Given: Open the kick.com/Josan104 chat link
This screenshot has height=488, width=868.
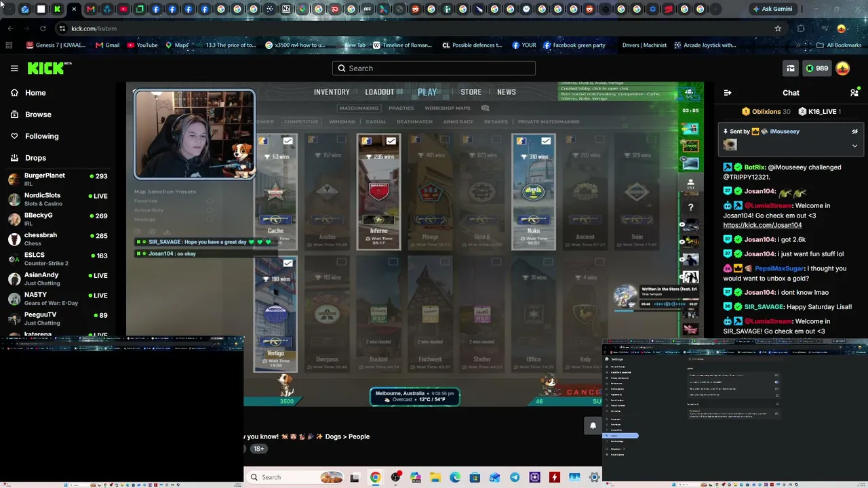Looking at the screenshot, I should [x=762, y=225].
